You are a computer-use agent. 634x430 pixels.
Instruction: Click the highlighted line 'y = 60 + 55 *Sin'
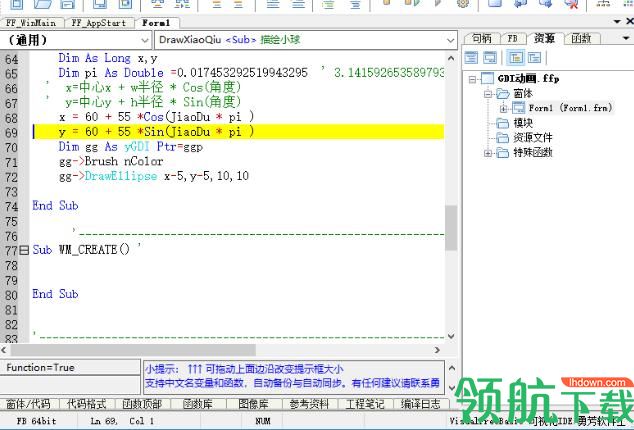point(239,132)
